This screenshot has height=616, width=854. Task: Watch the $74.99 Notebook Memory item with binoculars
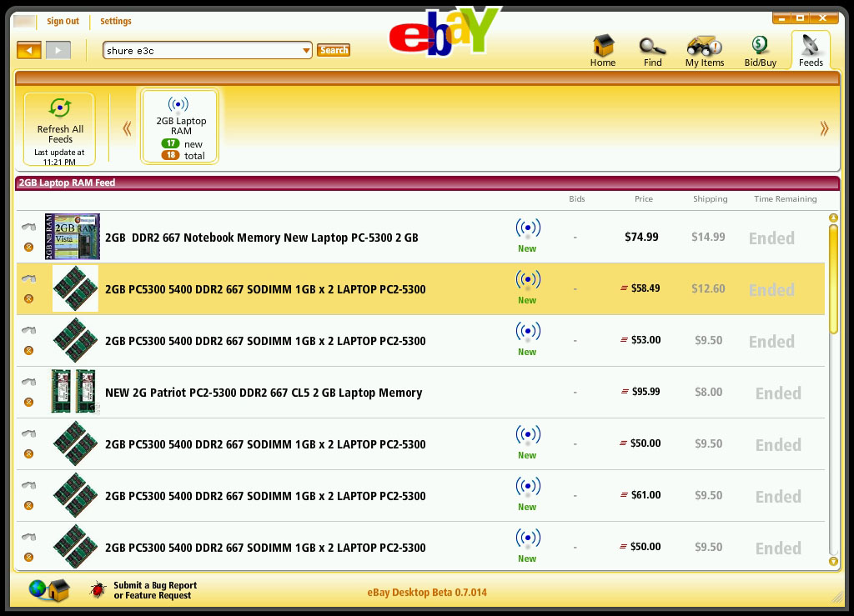click(x=29, y=227)
